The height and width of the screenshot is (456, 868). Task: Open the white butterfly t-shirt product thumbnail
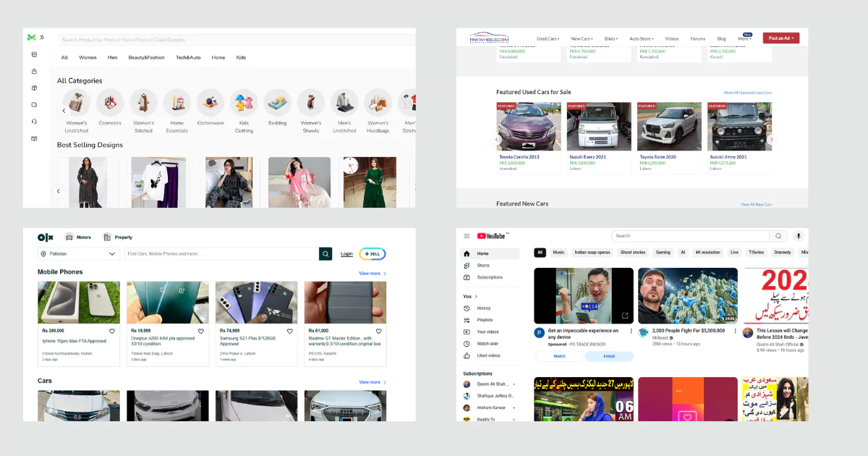click(x=158, y=182)
